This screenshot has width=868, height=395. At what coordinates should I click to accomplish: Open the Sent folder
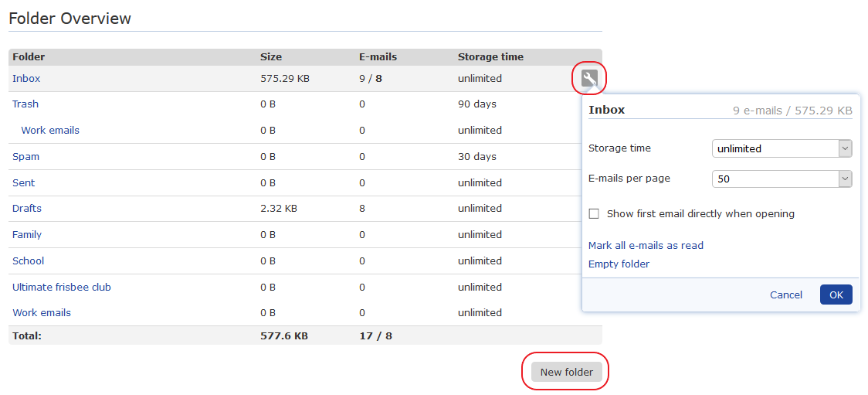23,183
